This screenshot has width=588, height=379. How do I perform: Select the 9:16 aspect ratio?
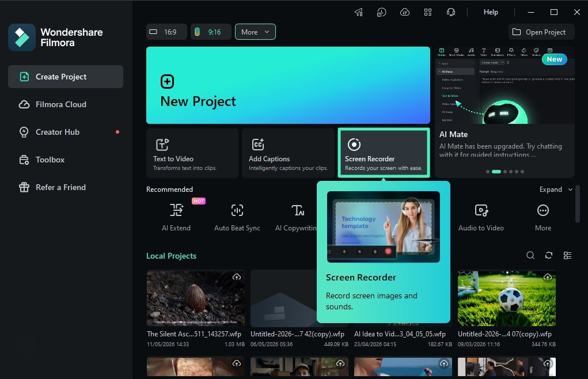pos(211,32)
